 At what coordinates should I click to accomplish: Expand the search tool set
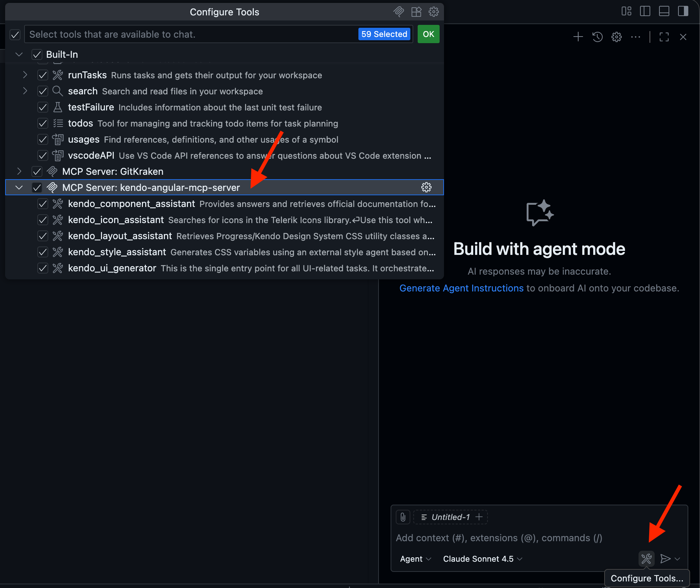[25, 91]
